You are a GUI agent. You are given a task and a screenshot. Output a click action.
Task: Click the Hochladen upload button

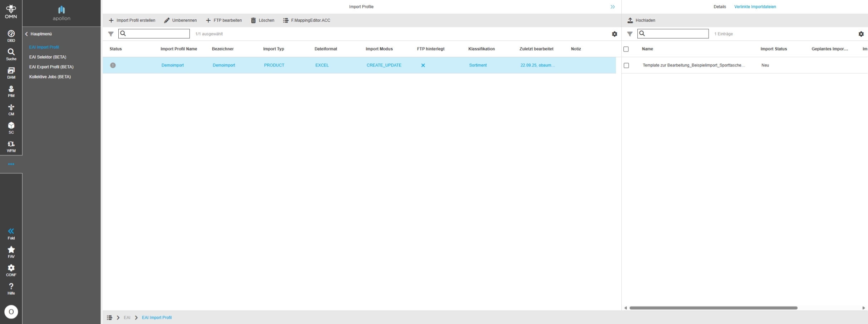[x=641, y=20]
